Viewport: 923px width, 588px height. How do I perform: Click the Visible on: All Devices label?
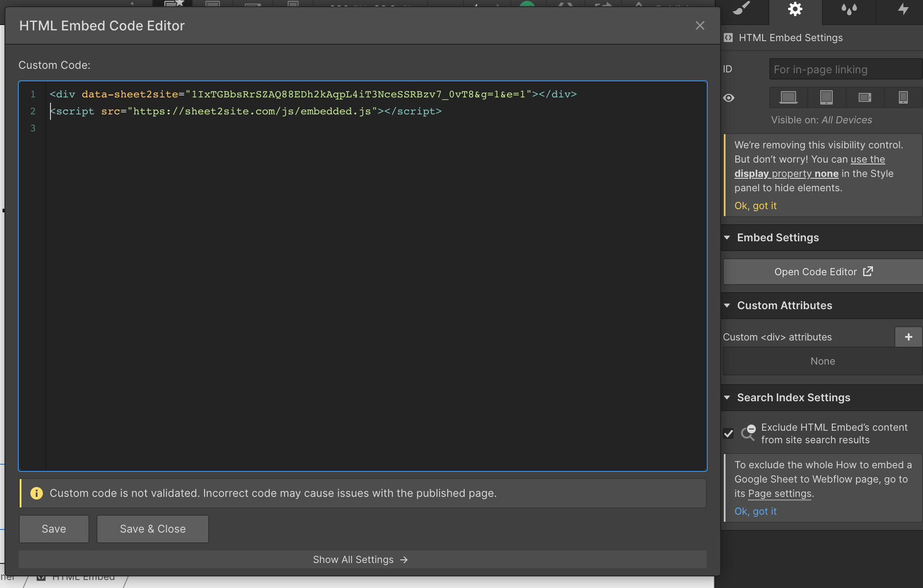coord(821,120)
